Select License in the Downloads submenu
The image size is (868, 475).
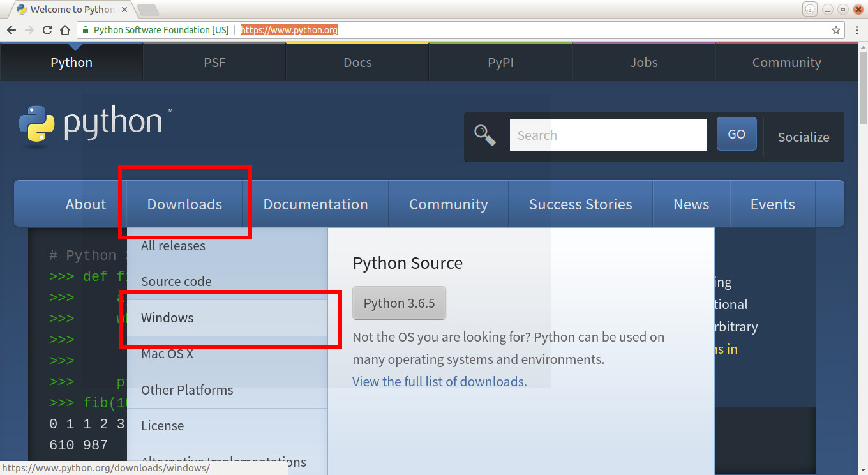227,426
